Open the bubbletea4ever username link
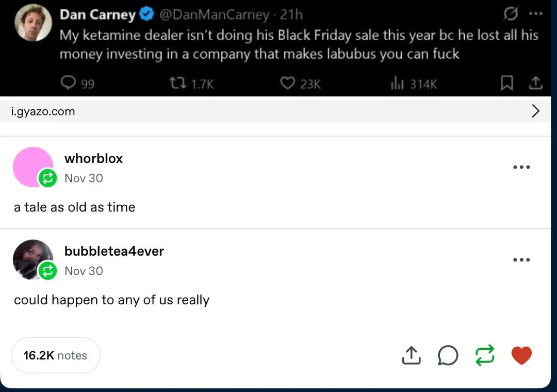The width and height of the screenshot is (557, 392). pyautogui.click(x=114, y=251)
